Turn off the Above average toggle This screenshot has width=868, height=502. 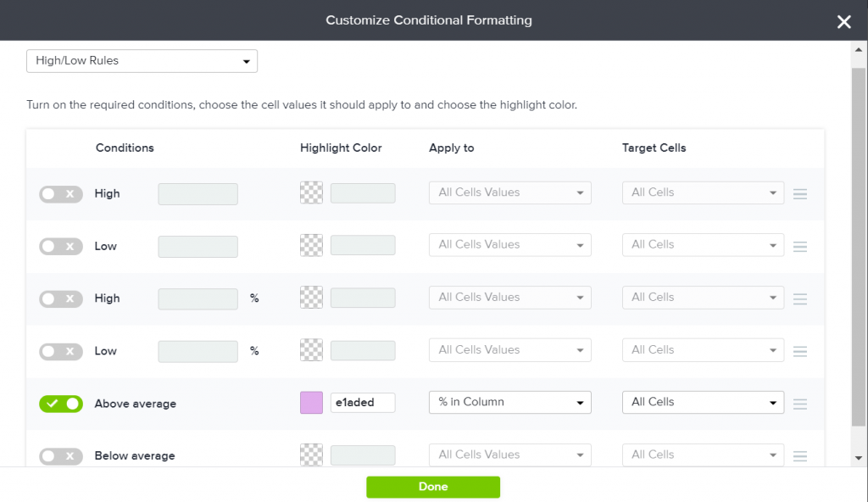(61, 404)
